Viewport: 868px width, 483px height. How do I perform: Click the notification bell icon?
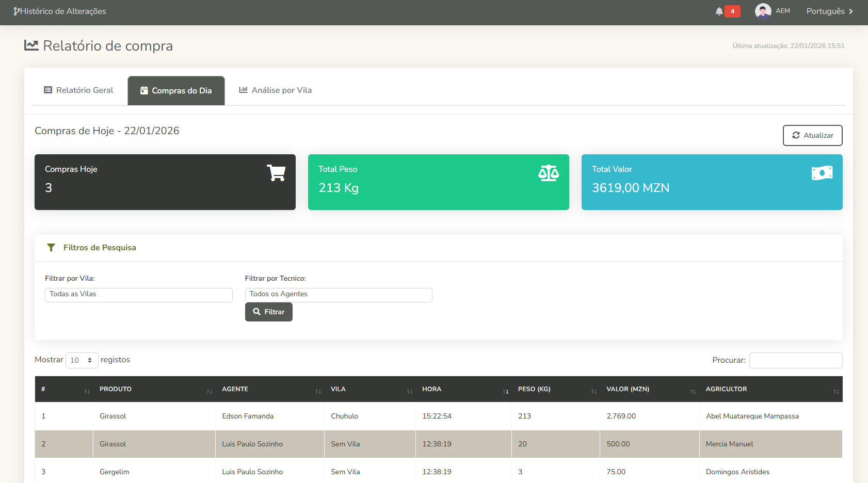coord(719,11)
